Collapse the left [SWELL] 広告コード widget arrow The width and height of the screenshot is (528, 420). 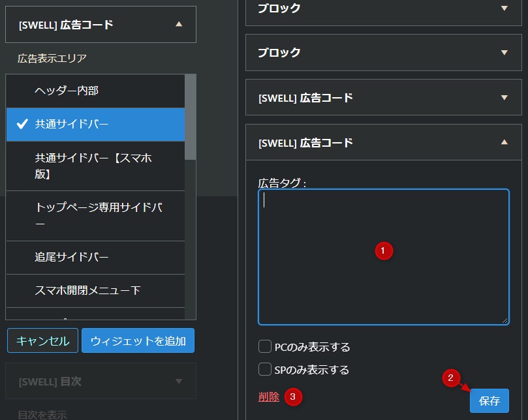(x=179, y=25)
